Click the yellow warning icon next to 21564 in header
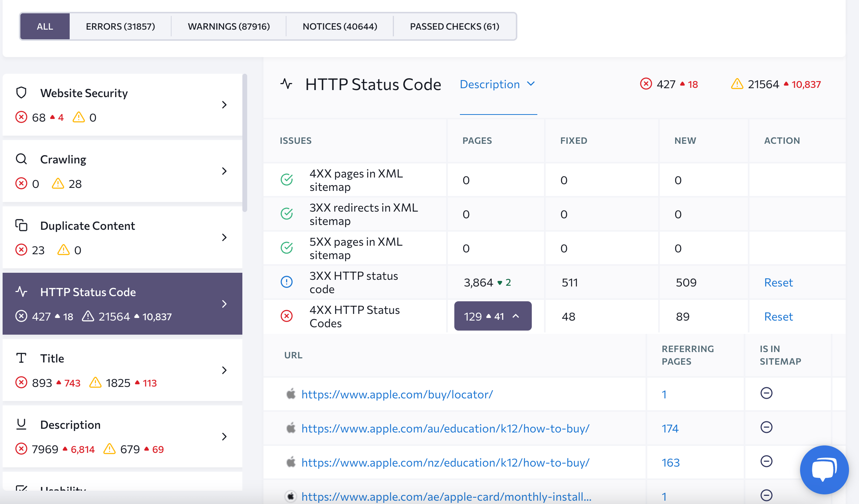This screenshot has width=859, height=504. [x=737, y=84]
